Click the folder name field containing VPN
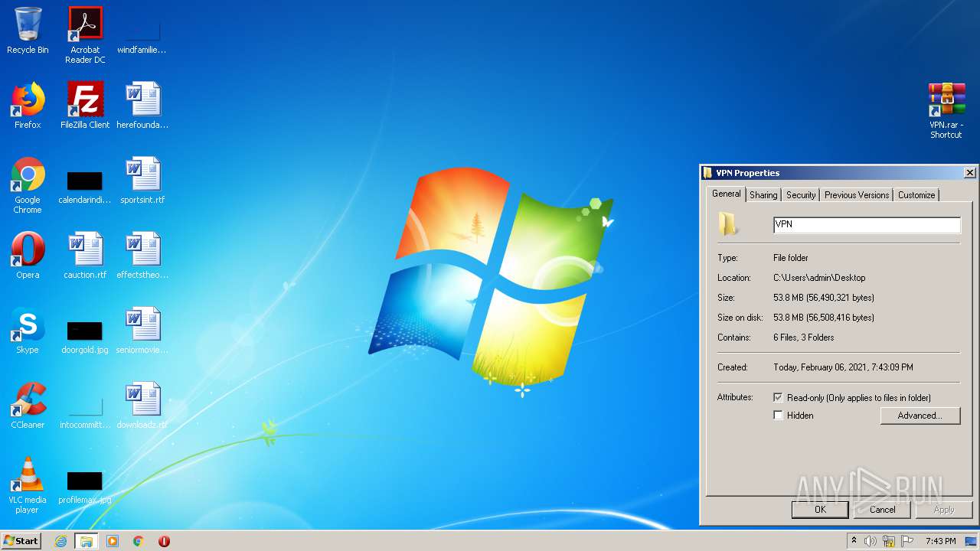This screenshot has height=551, width=980. coord(867,224)
